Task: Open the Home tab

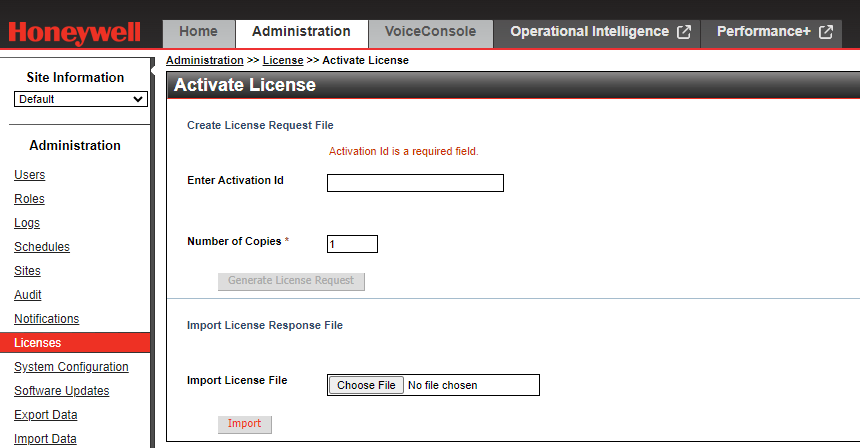Action: [x=198, y=32]
